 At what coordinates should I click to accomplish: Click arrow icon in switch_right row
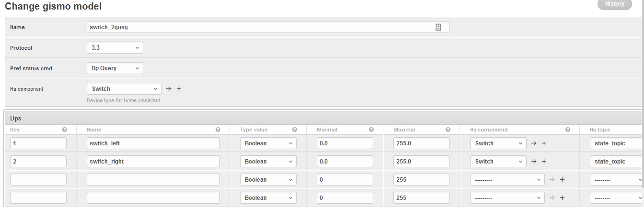click(534, 162)
